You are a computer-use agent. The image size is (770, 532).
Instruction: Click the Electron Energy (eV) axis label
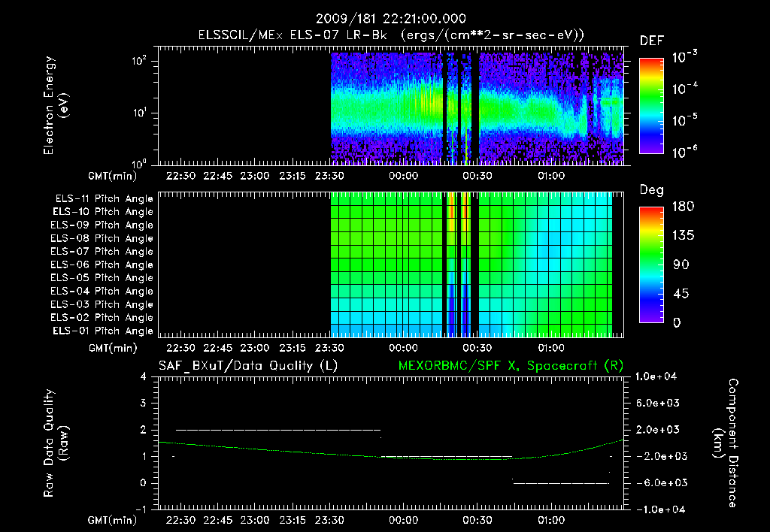pos(56,105)
